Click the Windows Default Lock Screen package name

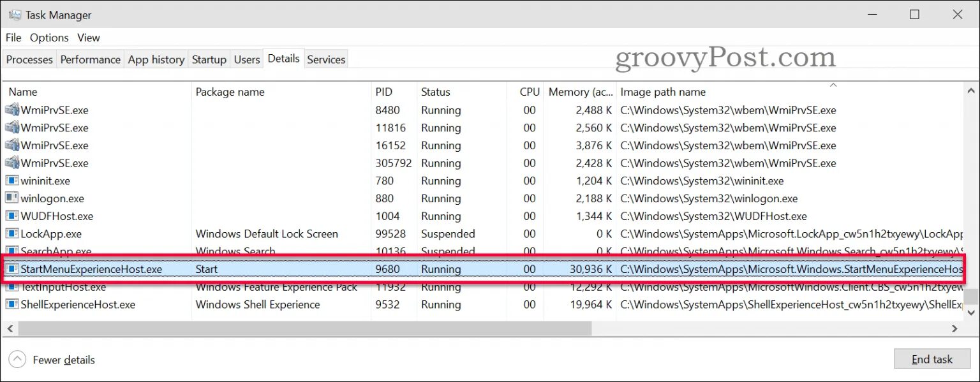tap(267, 234)
